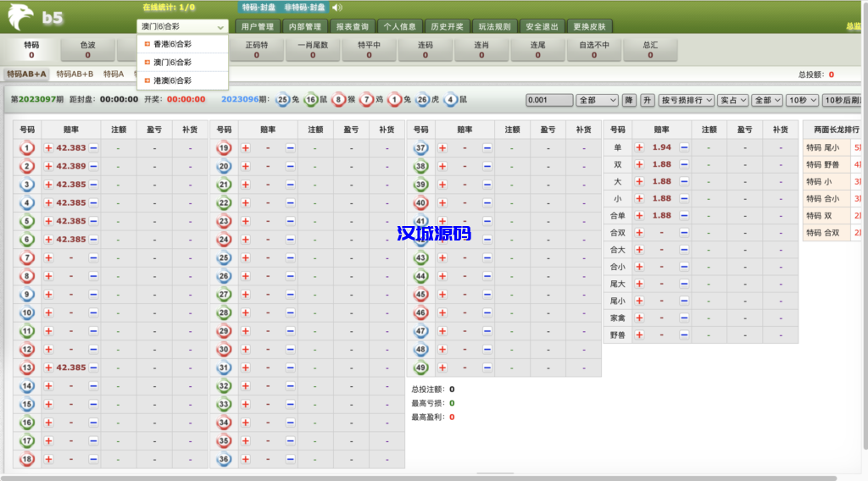Click the speaker sound icon
Image resolution: width=868 pixels, height=481 pixels.
[x=337, y=8]
